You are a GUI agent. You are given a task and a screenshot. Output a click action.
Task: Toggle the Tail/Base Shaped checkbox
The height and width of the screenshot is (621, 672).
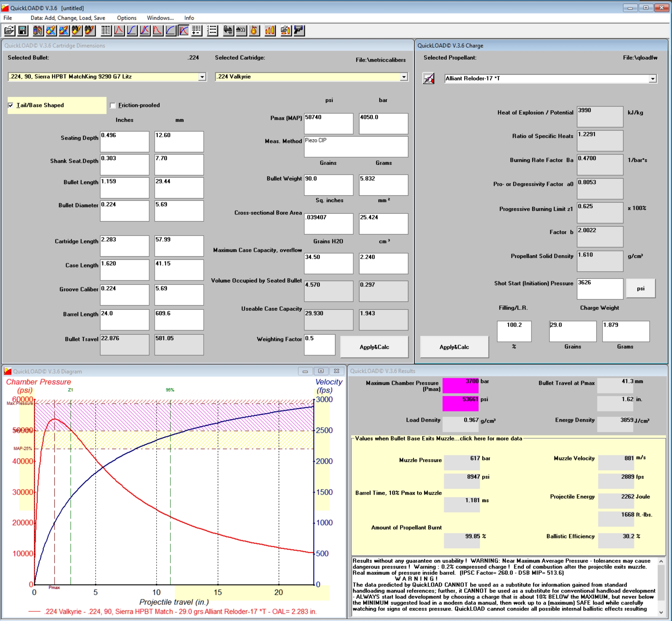click(x=11, y=105)
